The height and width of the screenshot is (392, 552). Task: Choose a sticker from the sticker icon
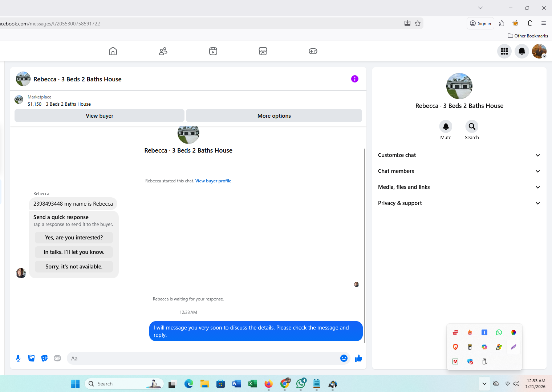click(x=45, y=359)
